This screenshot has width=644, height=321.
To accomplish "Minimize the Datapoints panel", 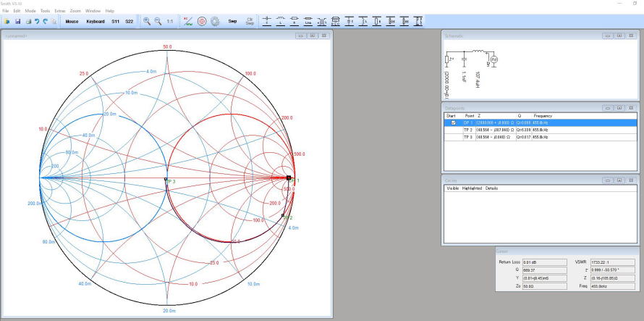I will (607, 108).
